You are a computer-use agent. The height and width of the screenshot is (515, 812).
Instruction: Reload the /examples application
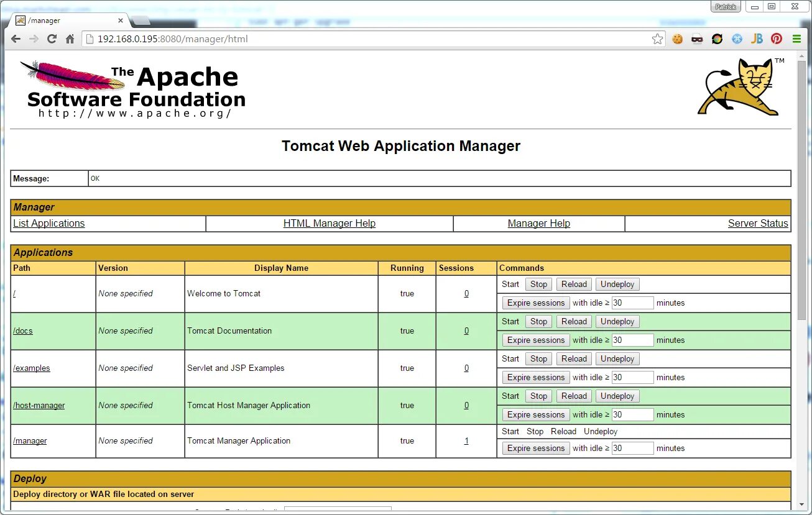pyautogui.click(x=574, y=359)
